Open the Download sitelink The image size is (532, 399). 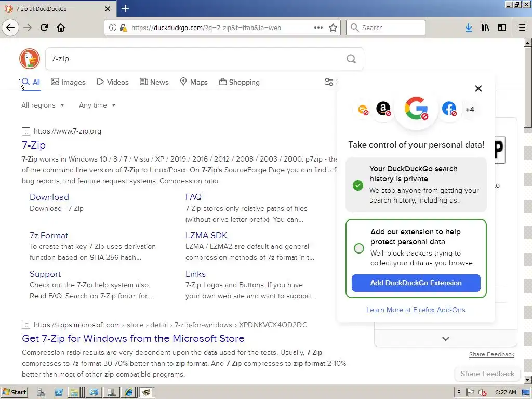tap(49, 197)
